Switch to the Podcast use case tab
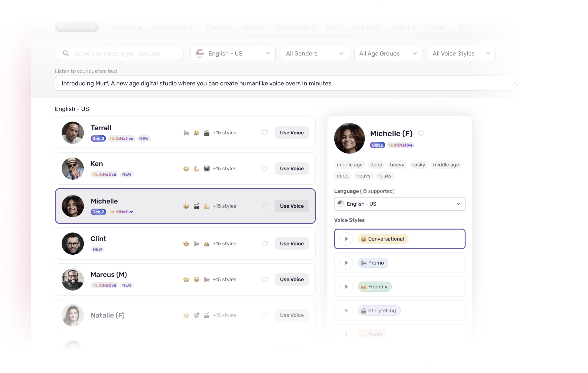The height and width of the screenshot is (373, 588). coord(218,27)
